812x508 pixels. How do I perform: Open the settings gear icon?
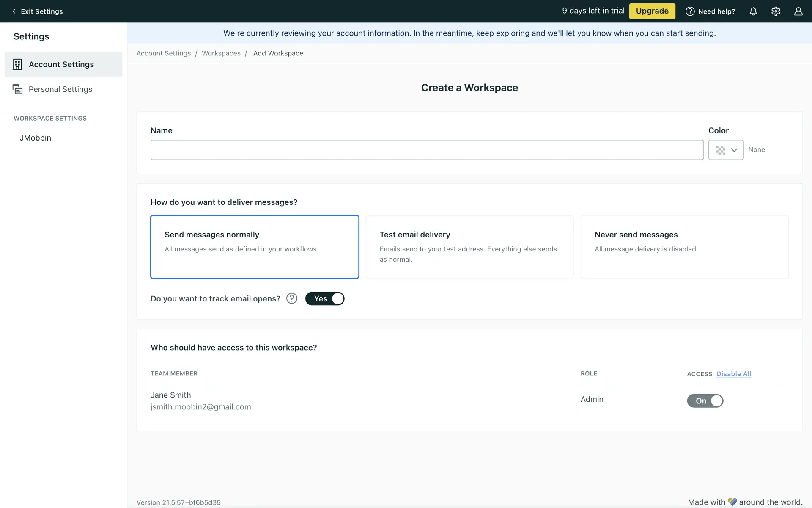click(776, 11)
